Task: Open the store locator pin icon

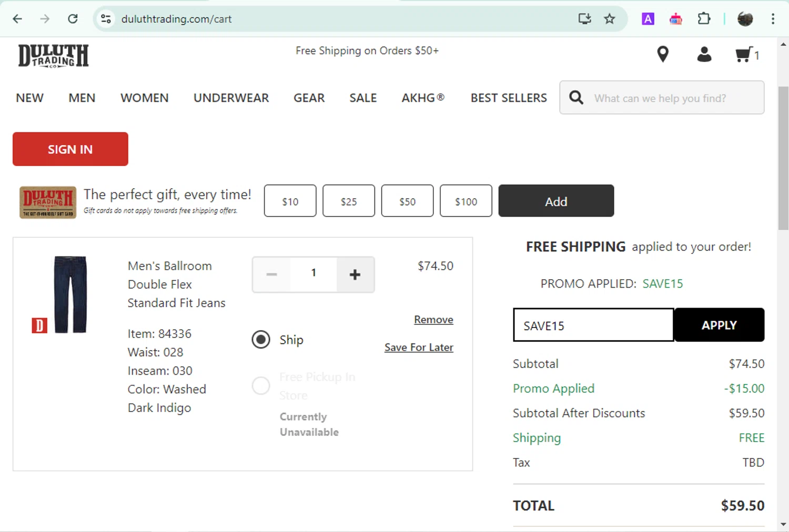Action: 663,54
